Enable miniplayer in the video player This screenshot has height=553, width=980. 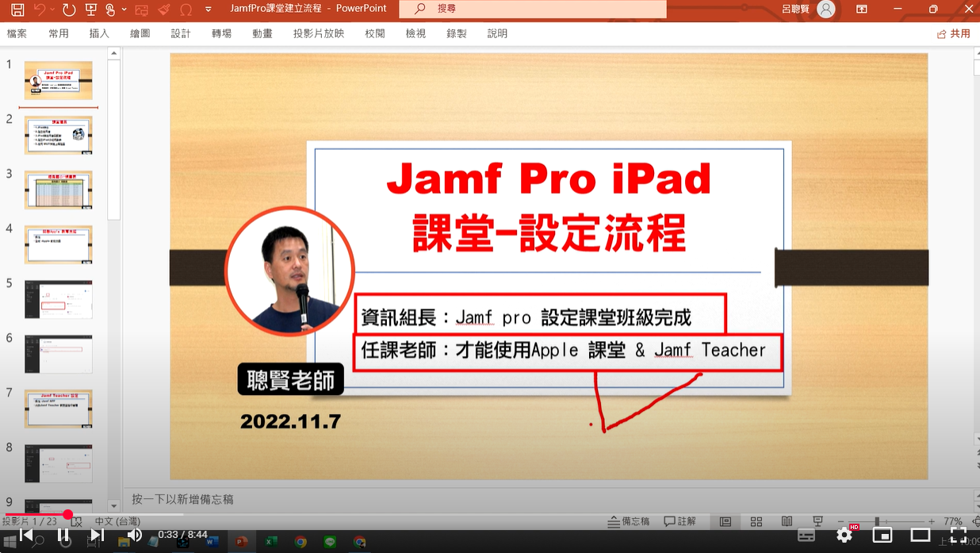point(882,535)
